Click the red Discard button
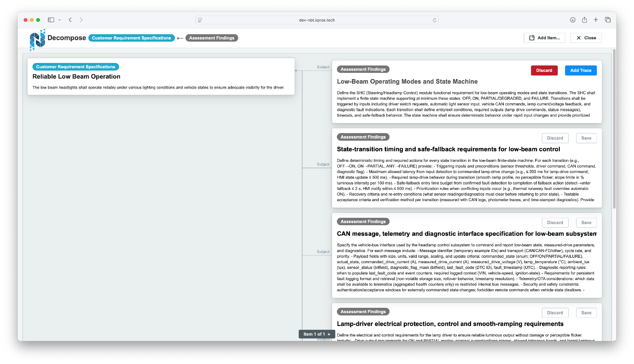Viewport: 634px width, 364px height. (544, 70)
